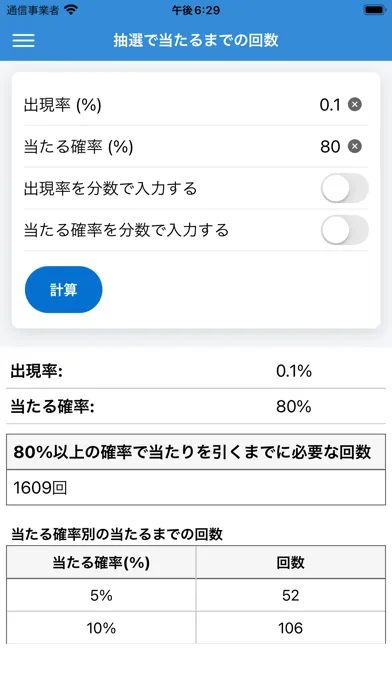Image resolution: width=392 pixels, height=696 pixels.
Task: Tap the 当たる確率(%) column header
Action: click(x=101, y=562)
